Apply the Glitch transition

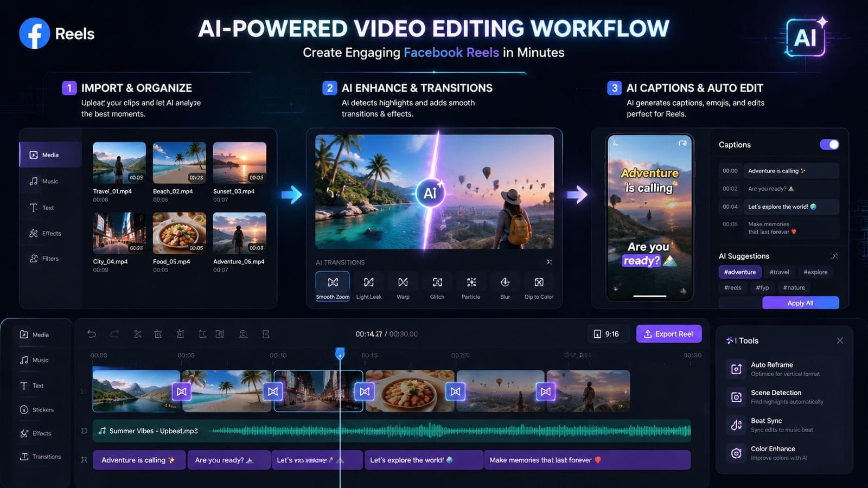point(437,286)
